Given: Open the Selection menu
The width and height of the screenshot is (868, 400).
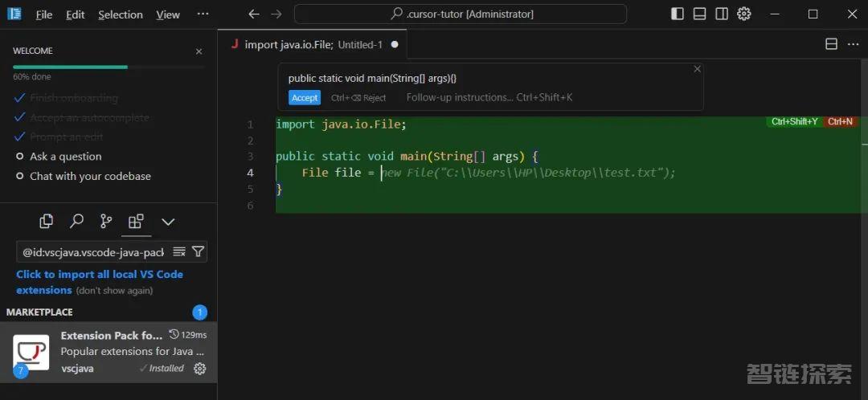Looking at the screenshot, I should pos(121,14).
